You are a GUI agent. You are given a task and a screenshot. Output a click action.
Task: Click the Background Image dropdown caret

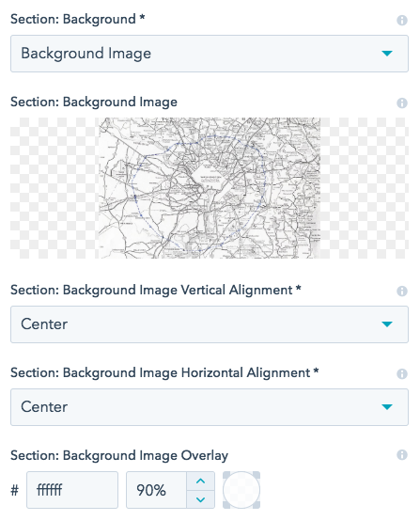pos(387,54)
